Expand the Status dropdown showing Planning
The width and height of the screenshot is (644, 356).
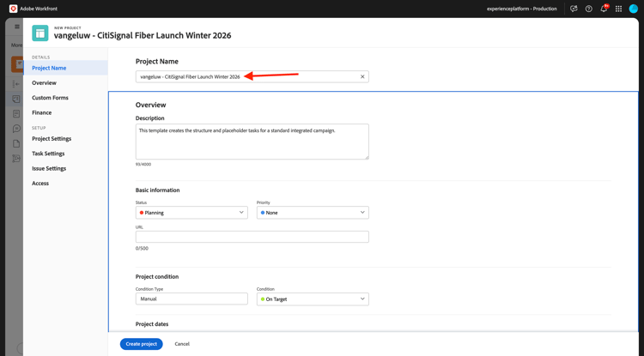pyautogui.click(x=191, y=213)
